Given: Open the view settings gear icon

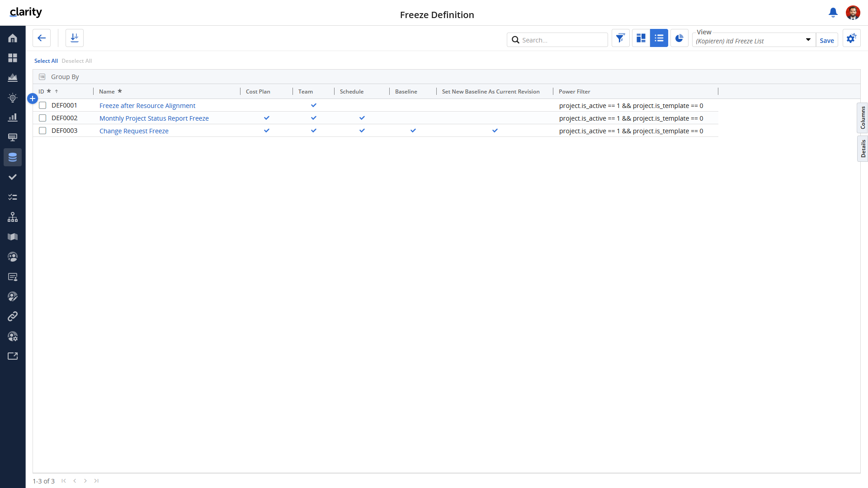Looking at the screenshot, I should point(852,38).
